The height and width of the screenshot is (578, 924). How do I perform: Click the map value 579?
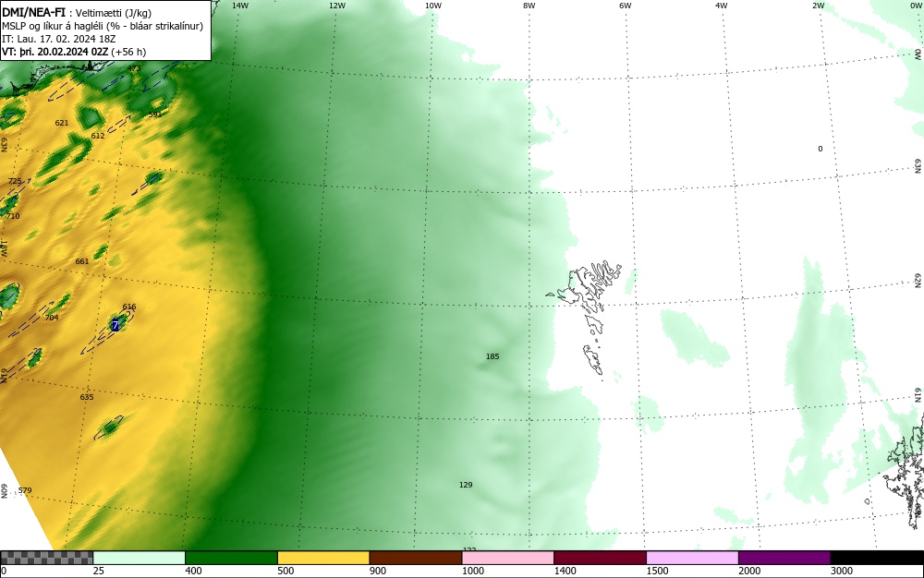(x=25, y=490)
